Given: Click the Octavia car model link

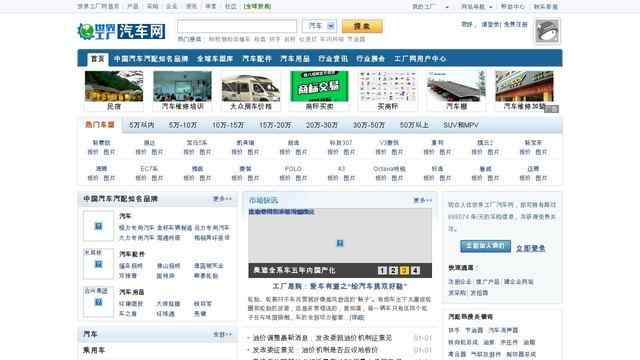Looking at the screenshot, I should 389,169.
